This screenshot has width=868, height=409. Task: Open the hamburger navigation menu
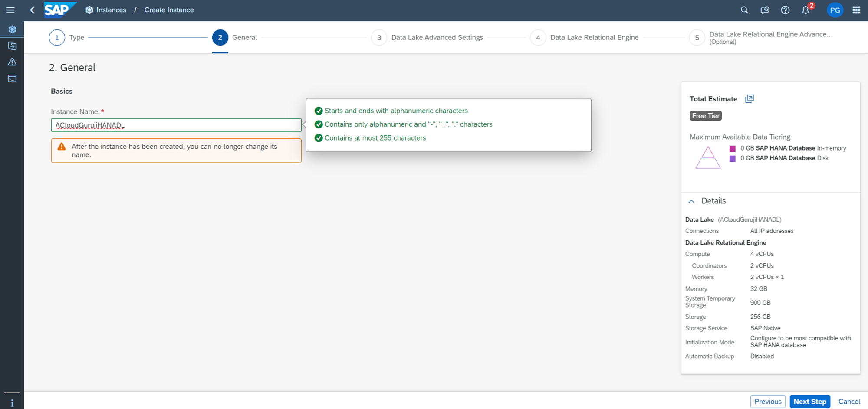[10, 10]
